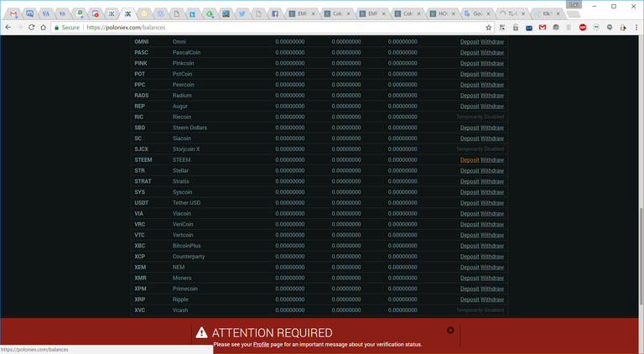Bookmark this page with the star icon

488,28
